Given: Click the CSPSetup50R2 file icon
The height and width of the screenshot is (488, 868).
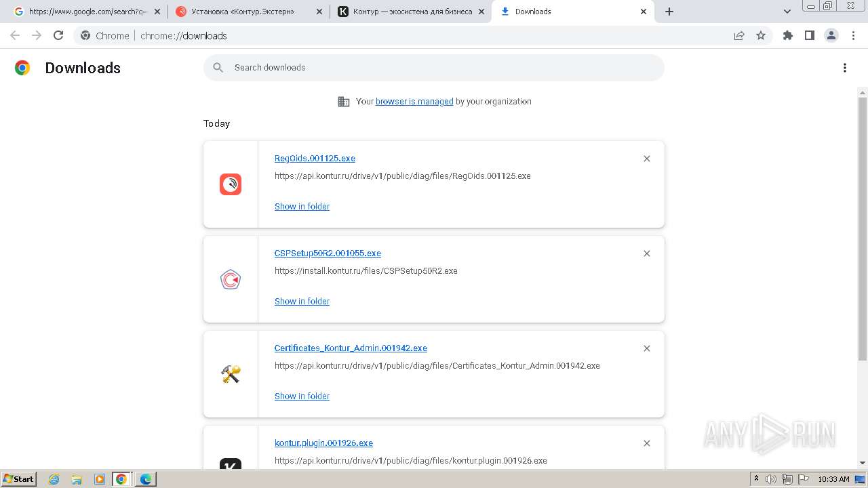Looking at the screenshot, I should click(x=231, y=279).
